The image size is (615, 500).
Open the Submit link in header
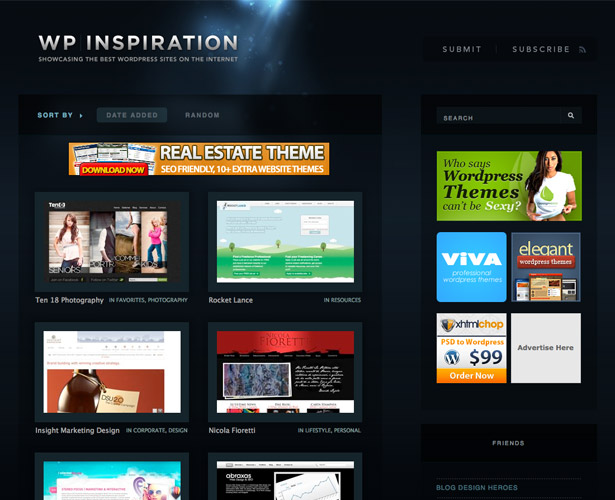point(462,49)
